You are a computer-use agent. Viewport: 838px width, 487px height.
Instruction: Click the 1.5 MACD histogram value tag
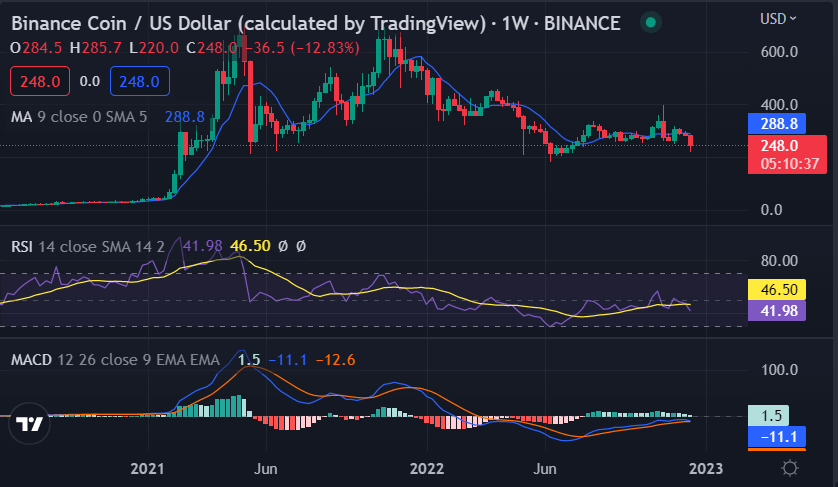click(x=769, y=415)
